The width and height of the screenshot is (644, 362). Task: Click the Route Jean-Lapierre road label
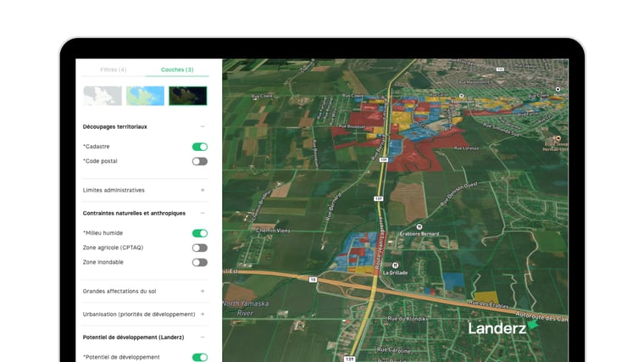coord(380,242)
